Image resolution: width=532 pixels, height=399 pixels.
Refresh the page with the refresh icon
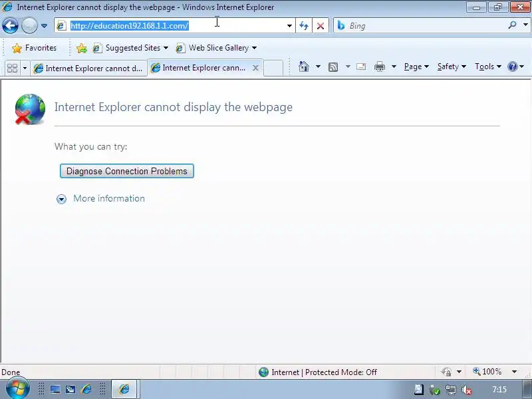tap(304, 26)
